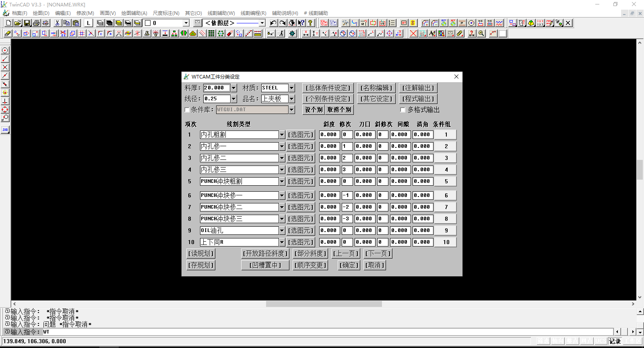Viewport: 644px width, 348px height.
Task: Toggle the 记录 status bar indicator
Action: [615, 341]
